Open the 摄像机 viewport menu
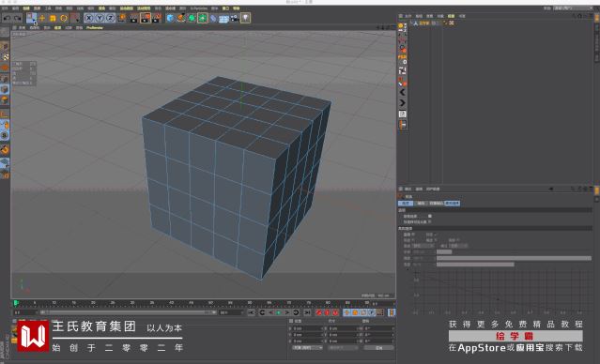The image size is (600, 364). [x=35, y=27]
